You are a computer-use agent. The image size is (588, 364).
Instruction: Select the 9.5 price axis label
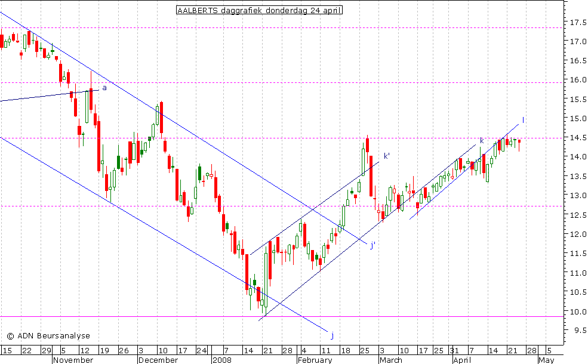pyautogui.click(x=580, y=331)
